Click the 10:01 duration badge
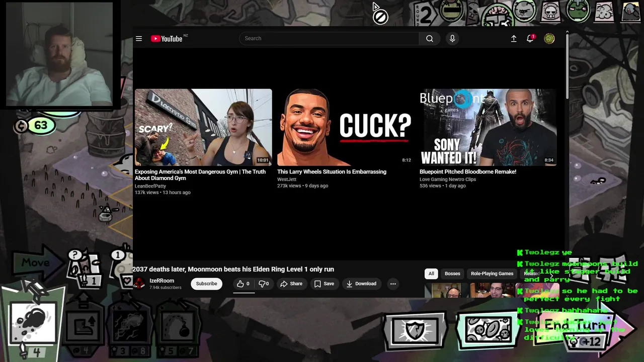The width and height of the screenshot is (644, 362). (263, 160)
